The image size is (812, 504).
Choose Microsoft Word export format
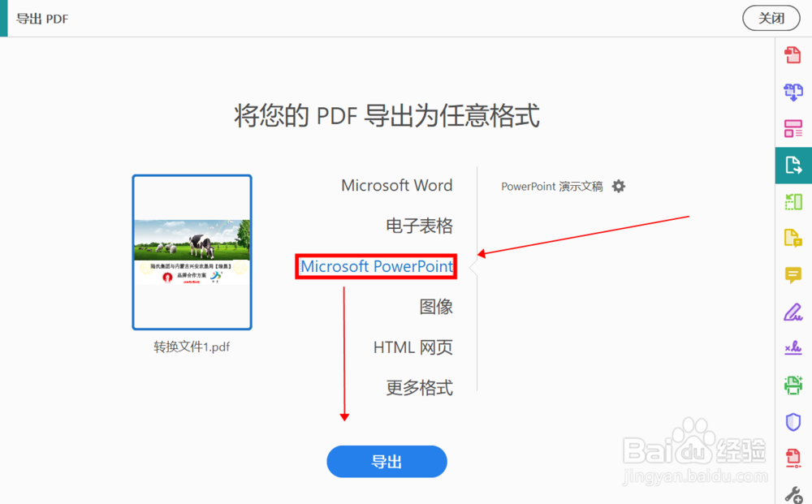(x=397, y=185)
